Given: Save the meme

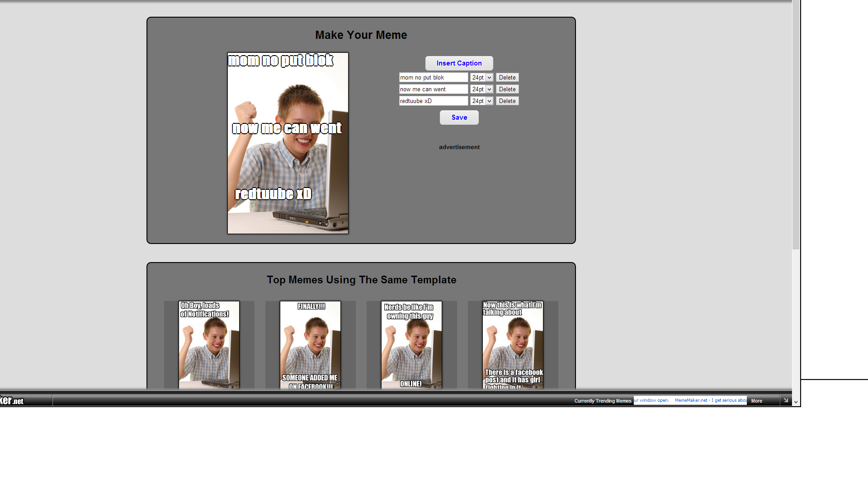Looking at the screenshot, I should tap(459, 117).
